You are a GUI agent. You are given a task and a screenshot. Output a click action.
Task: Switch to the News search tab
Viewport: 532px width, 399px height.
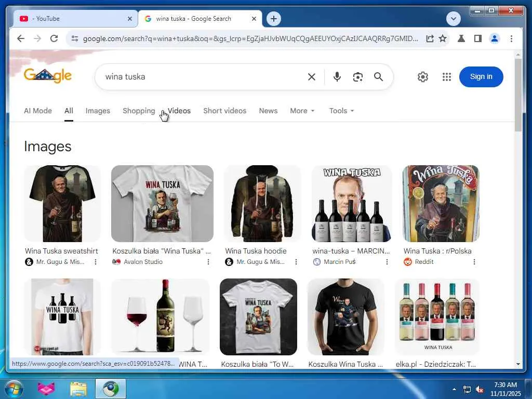coord(268,111)
